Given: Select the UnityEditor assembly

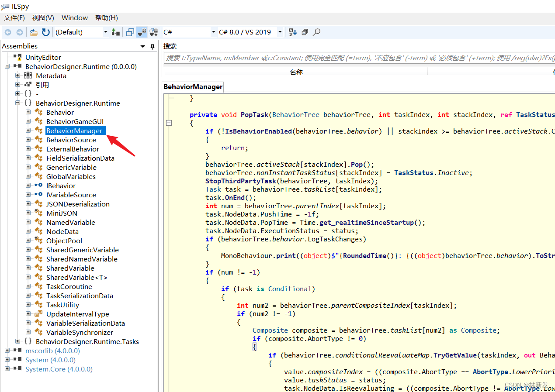Looking at the screenshot, I should 43,57.
